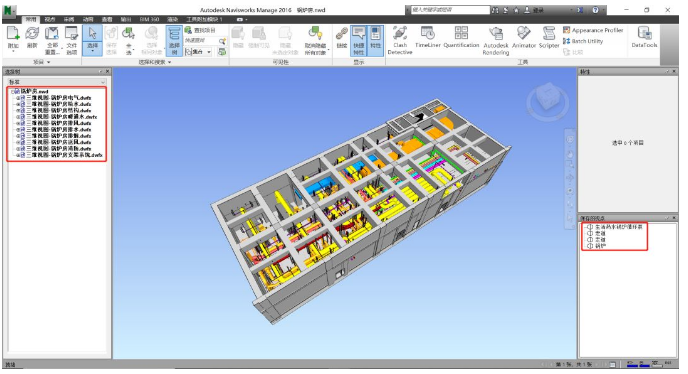Click the 附加 append file icon
Viewport: 688px width, 374px height.
coord(13,33)
